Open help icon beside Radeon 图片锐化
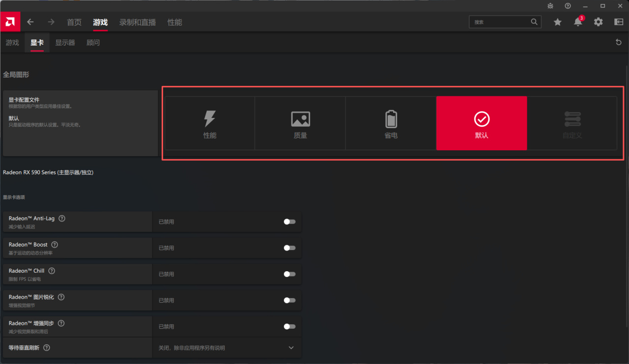 (x=61, y=297)
